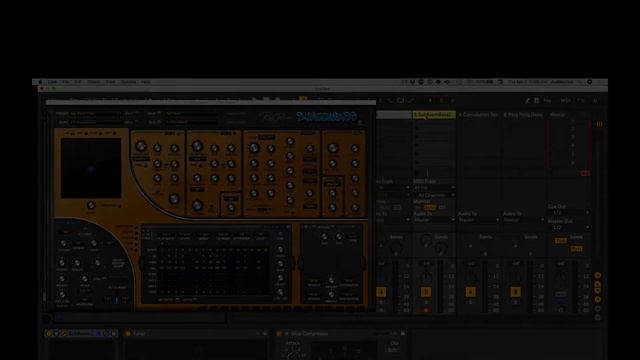Open the Master Out dropdown
The image size is (640, 360).
click(569, 227)
